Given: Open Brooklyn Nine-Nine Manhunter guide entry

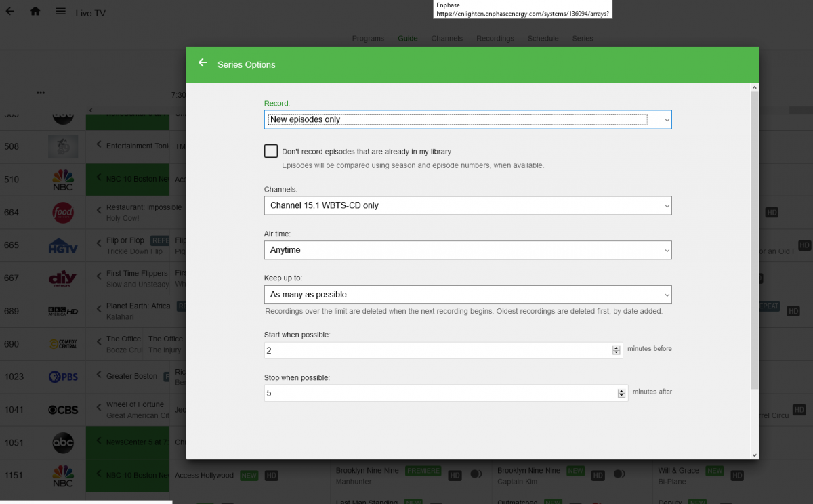Looking at the screenshot, I should tap(412, 476).
